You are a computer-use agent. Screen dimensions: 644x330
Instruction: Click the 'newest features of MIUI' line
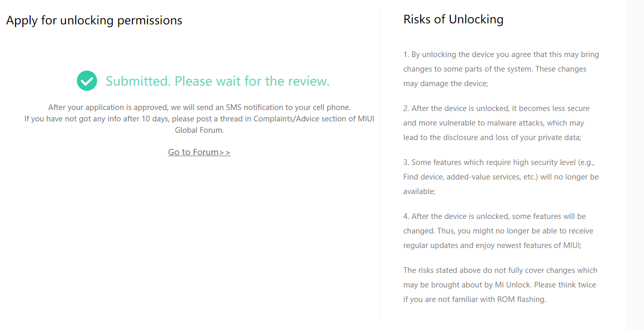point(492,245)
